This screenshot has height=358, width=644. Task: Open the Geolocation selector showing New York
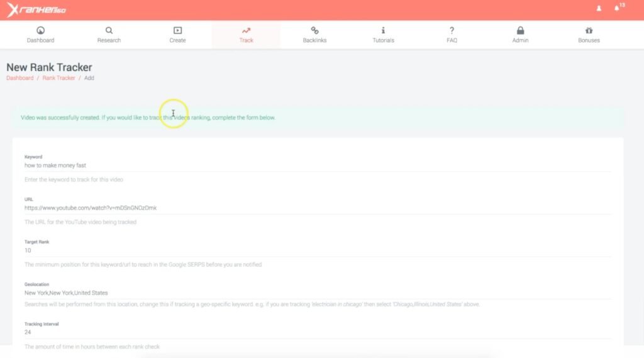[318, 293]
